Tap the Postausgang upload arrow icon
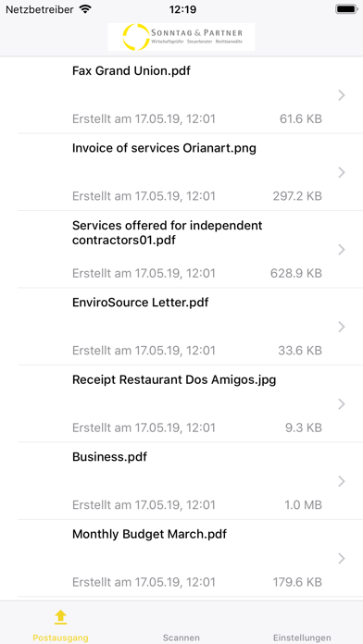Image resolution: width=363 pixels, height=644 pixels. [x=60, y=617]
